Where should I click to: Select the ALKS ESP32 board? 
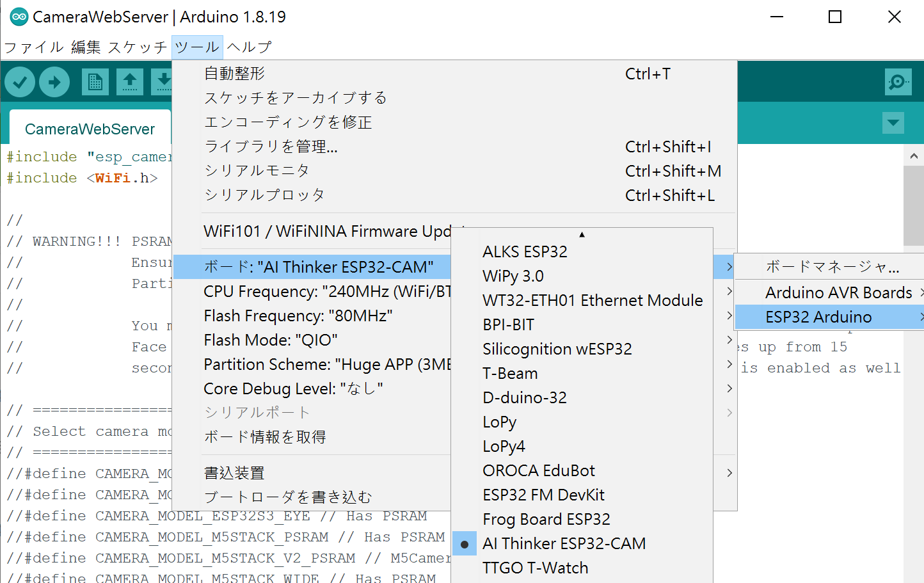[x=582, y=252]
